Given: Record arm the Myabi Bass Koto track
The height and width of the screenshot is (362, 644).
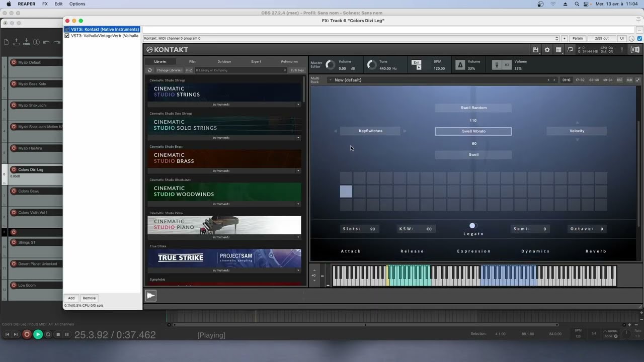Looking at the screenshot, I should 14,84.
